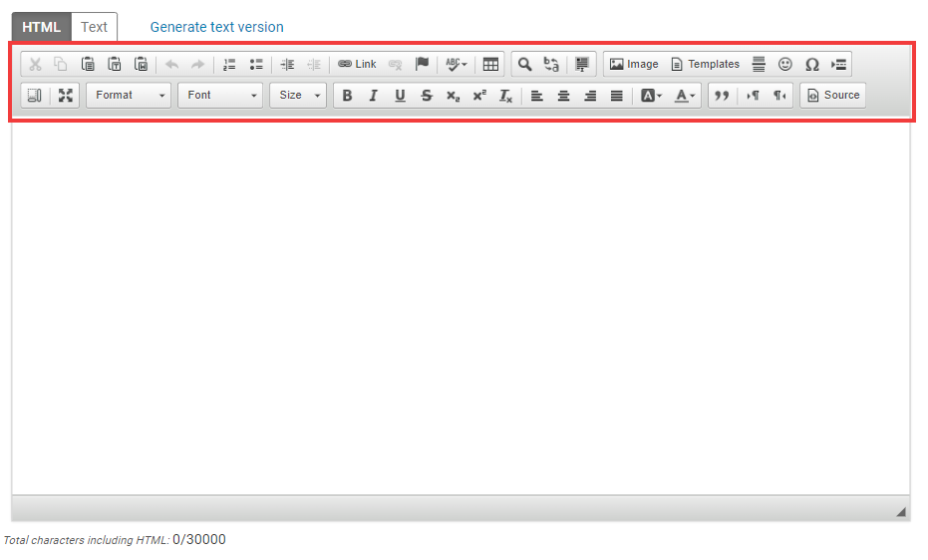
Task: Open the Font dropdown
Action: [x=220, y=96]
